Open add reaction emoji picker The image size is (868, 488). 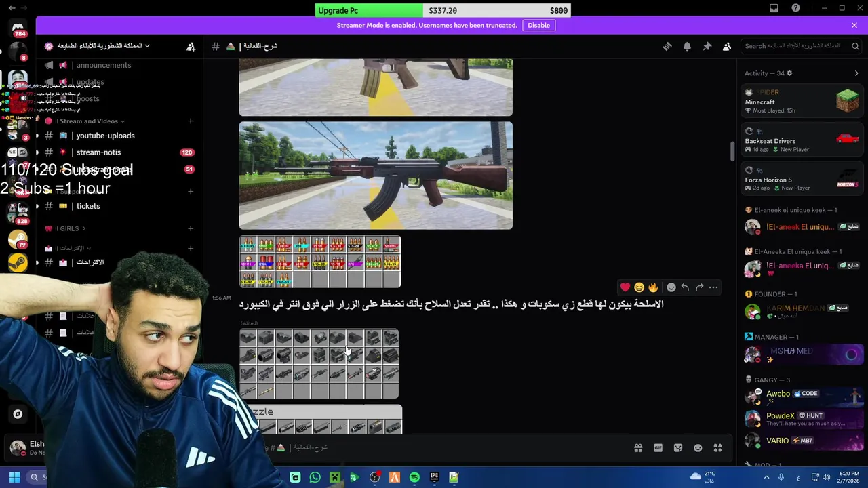pyautogui.click(x=671, y=287)
